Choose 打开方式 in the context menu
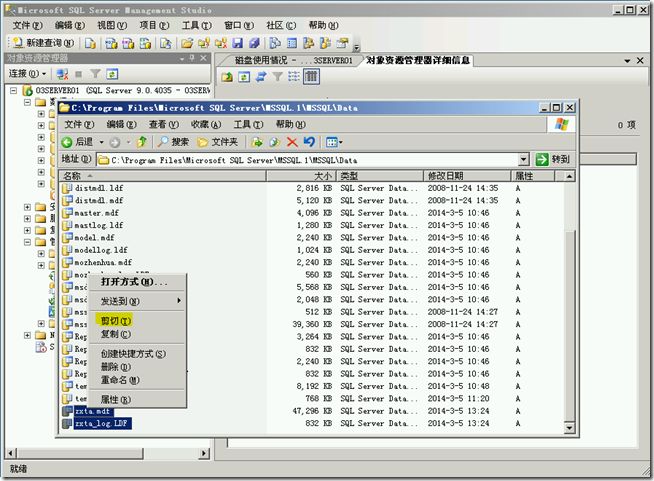Screen dimensions: 654x481 click(134, 282)
